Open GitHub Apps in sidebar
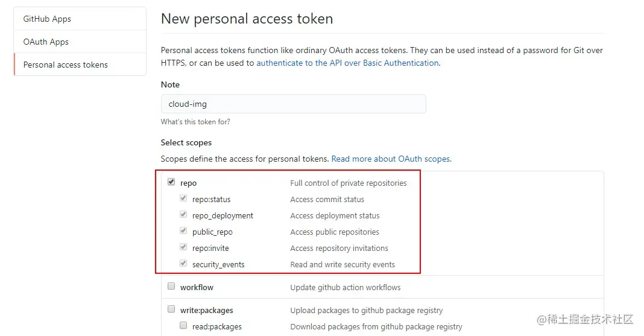The image size is (644, 336). point(47,19)
